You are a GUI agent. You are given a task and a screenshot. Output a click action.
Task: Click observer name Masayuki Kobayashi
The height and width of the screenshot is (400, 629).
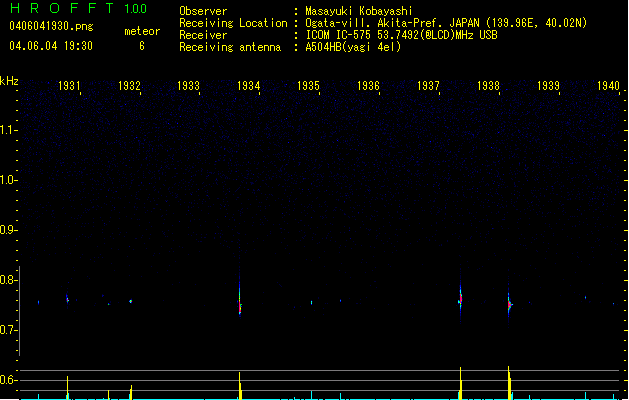[359, 11]
